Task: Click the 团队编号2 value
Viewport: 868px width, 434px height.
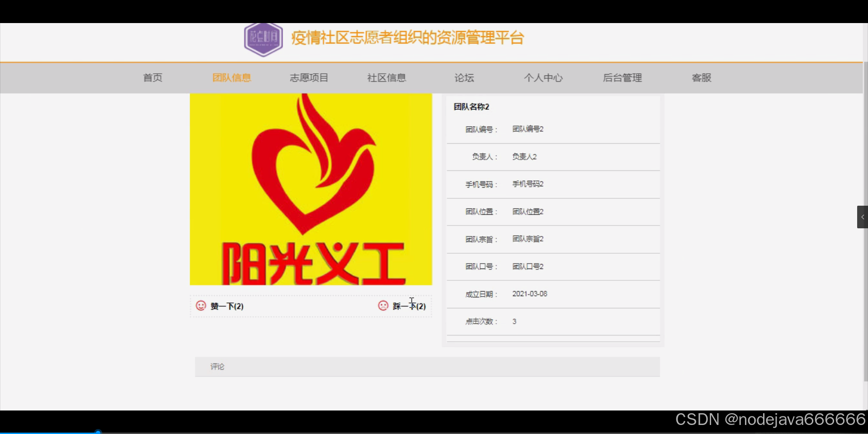Action: pos(528,129)
